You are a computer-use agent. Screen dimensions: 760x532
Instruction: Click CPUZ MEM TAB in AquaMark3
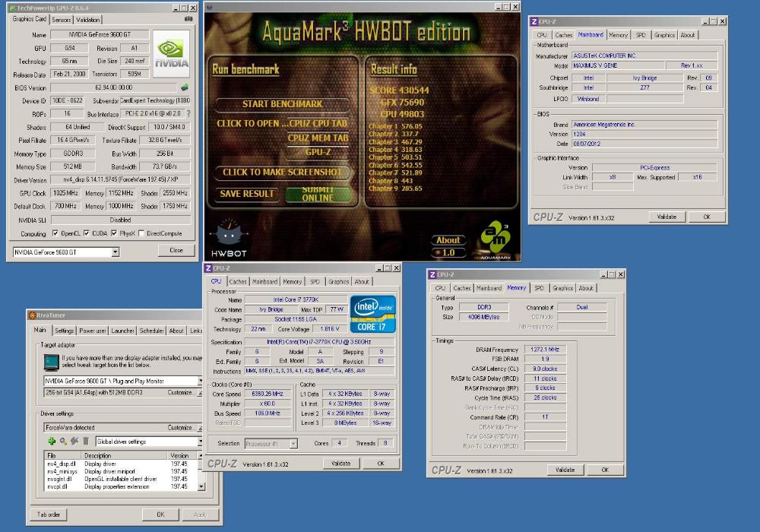318,138
